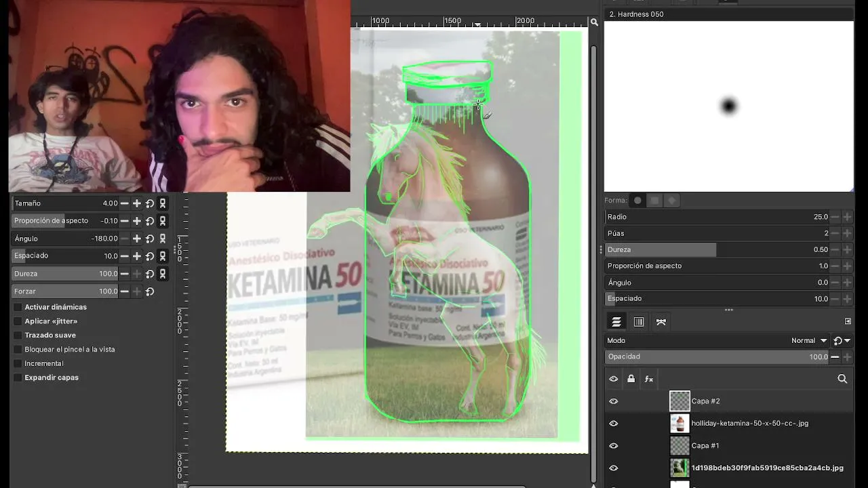Reset Tamaño to its default value
868x488 pixels.
click(150, 203)
